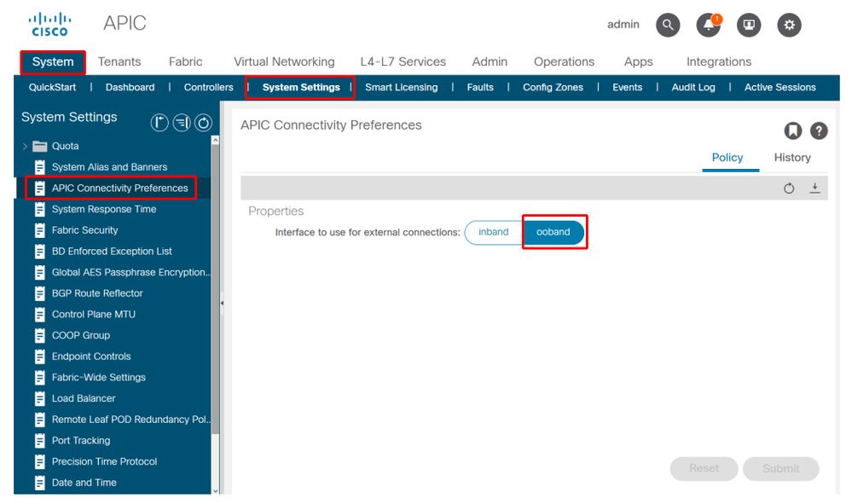This screenshot has width=852, height=504.
Task: Click document icon beside COOP Group
Action: click(x=40, y=335)
